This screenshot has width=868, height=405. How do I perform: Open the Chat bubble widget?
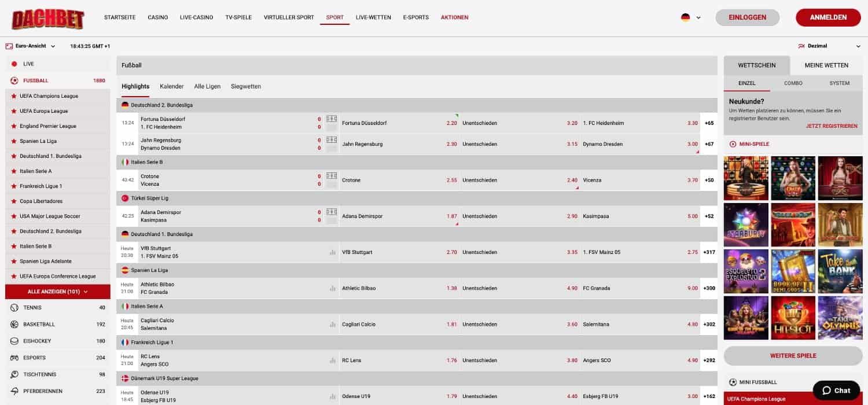(836, 391)
